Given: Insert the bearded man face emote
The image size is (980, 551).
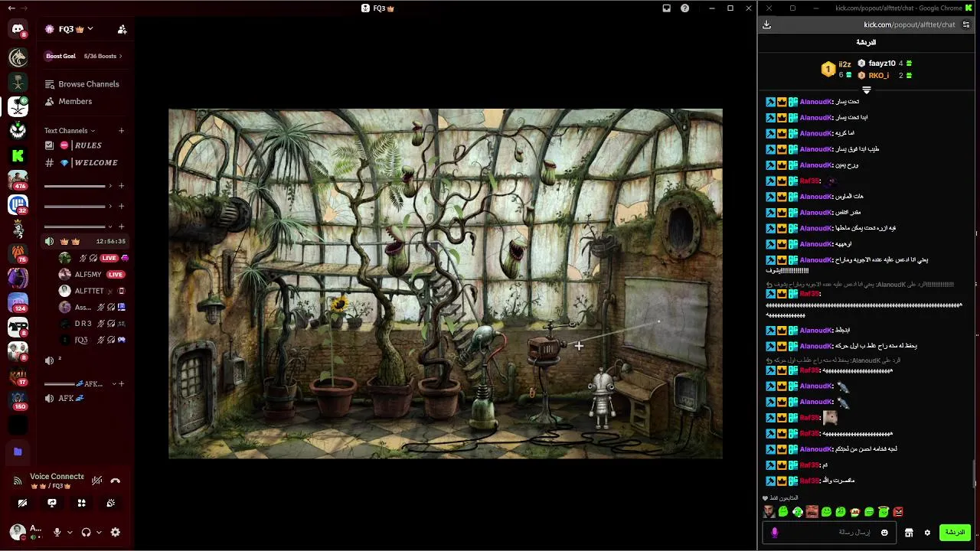Looking at the screenshot, I should (x=769, y=512).
